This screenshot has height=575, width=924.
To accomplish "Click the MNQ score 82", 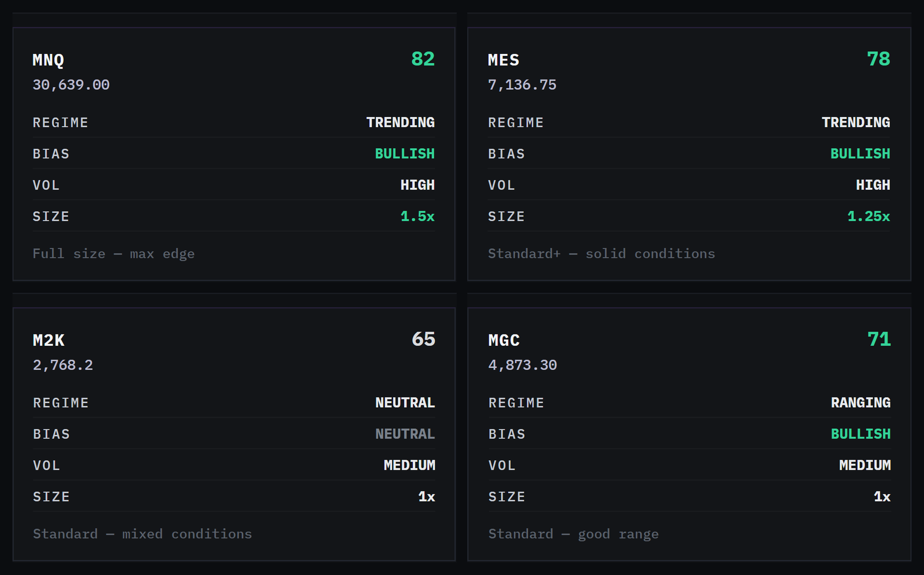I will pyautogui.click(x=423, y=59).
